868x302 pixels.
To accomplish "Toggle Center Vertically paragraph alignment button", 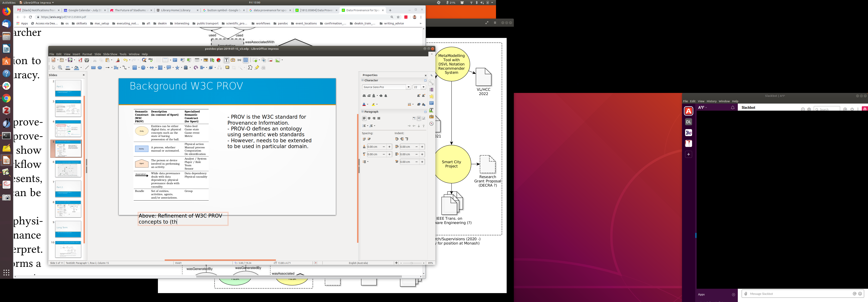I will [419, 118].
